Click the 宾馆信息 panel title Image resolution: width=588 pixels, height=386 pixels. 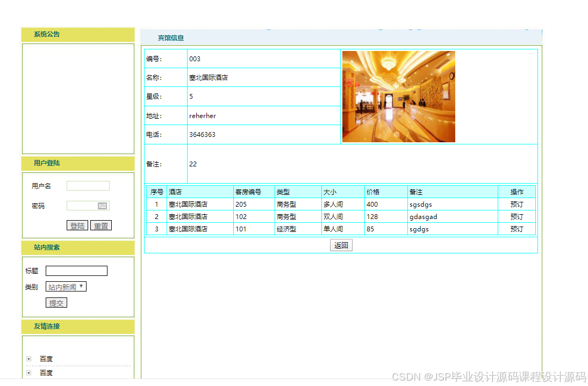click(x=170, y=38)
